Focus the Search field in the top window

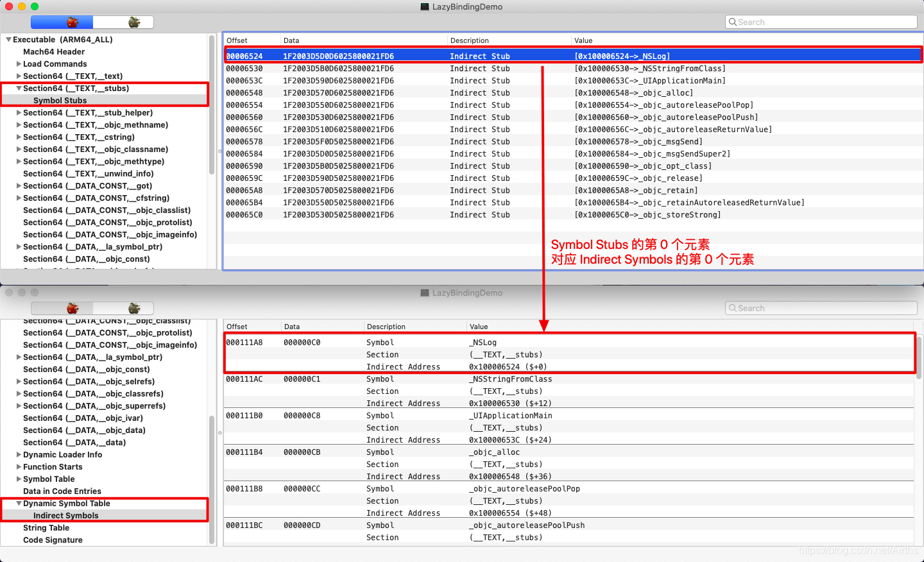(821, 22)
